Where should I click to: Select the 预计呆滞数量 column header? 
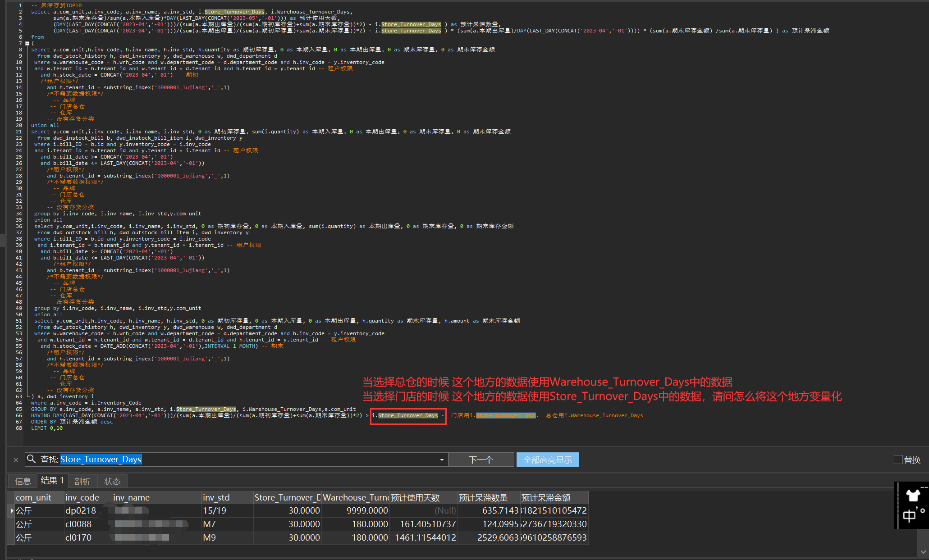[489, 497]
